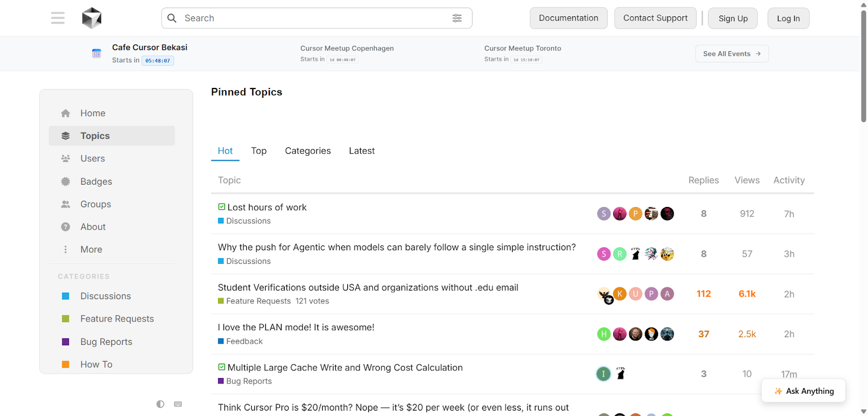Click in the Search input field
The height and width of the screenshot is (416, 868).
coord(316,18)
